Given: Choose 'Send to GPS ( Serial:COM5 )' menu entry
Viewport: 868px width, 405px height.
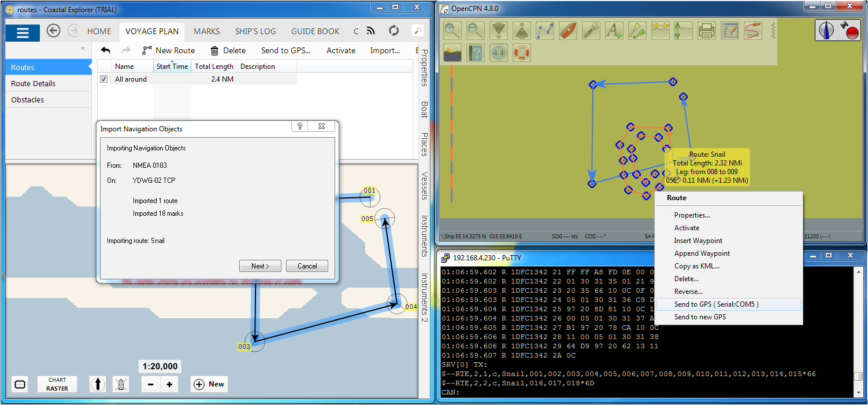Looking at the screenshot, I should coord(716,304).
